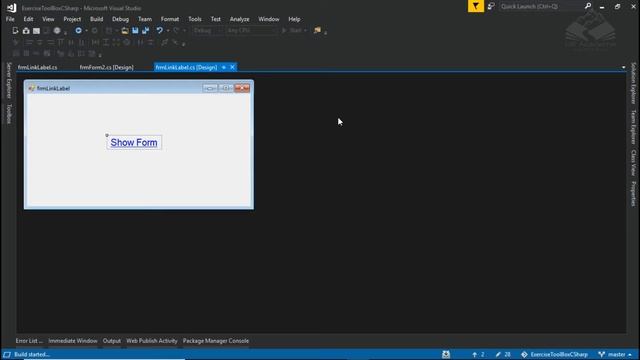Open the Project menu
Viewport: 640px width, 360px height.
pyautogui.click(x=72, y=19)
